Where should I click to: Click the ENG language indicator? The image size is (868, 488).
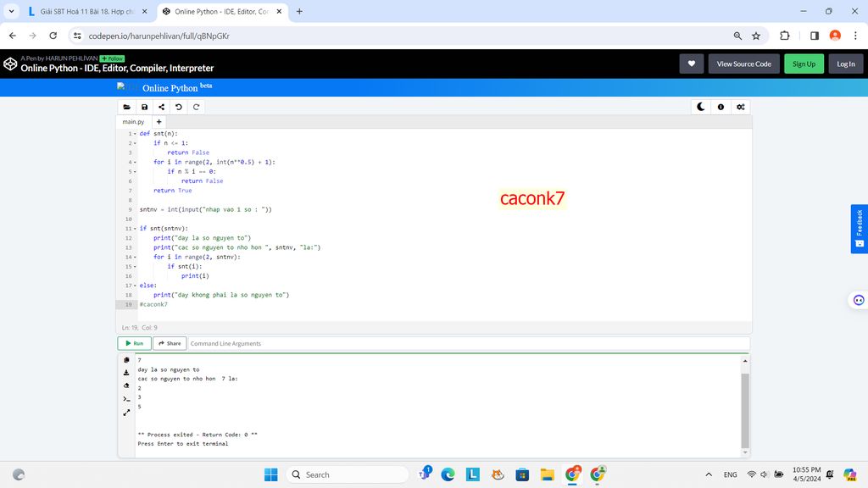(730, 474)
